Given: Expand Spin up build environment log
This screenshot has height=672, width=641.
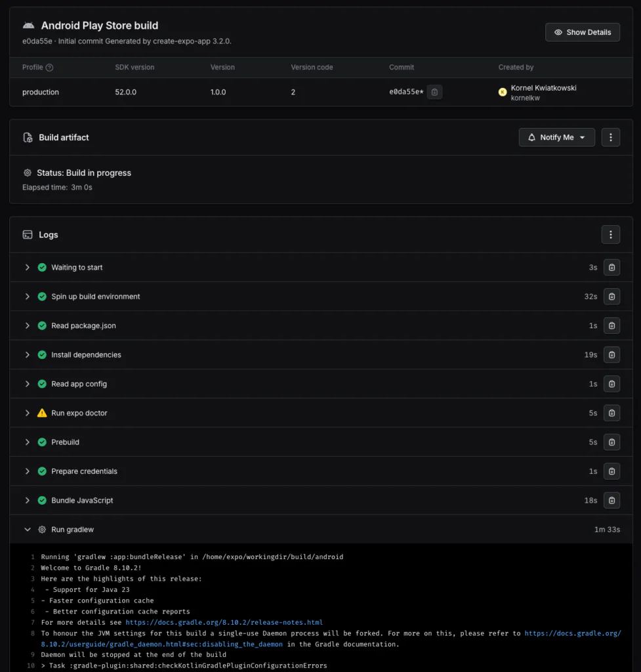Looking at the screenshot, I should (x=28, y=297).
